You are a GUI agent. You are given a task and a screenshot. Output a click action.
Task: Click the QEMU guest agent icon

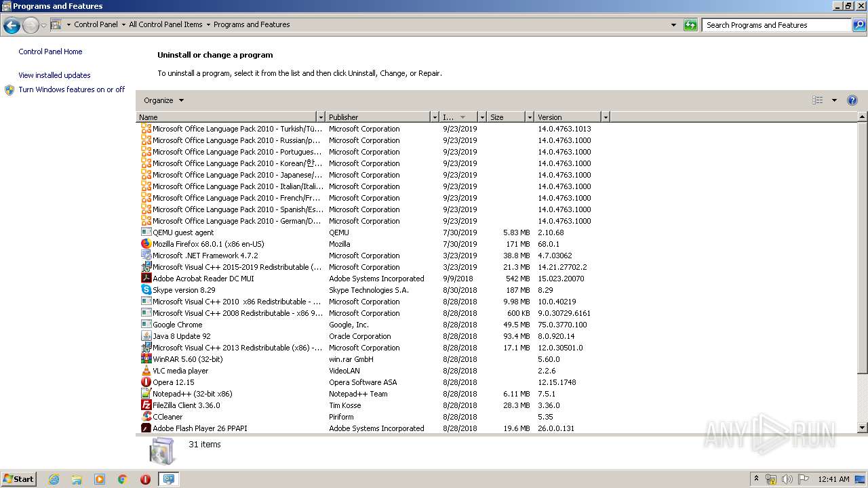146,232
